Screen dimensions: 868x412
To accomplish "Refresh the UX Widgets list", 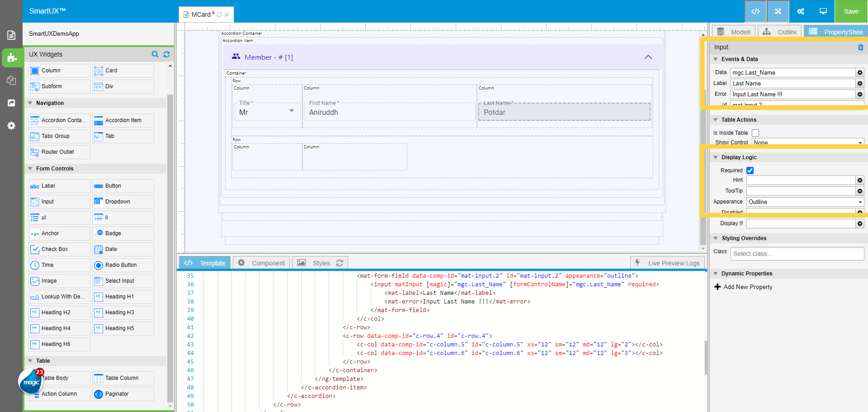I will (x=166, y=54).
